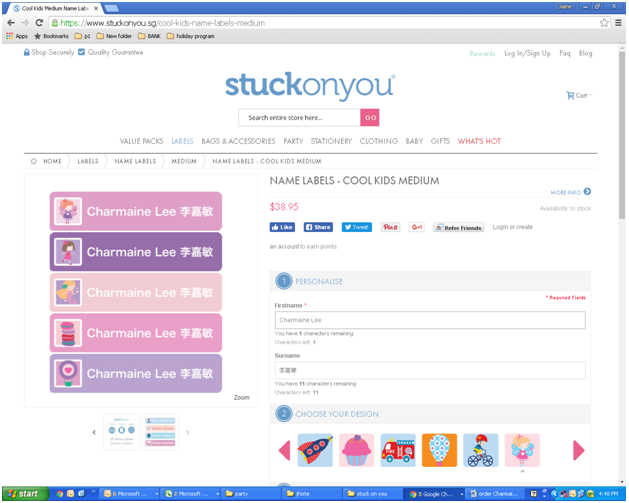629x503 pixels.
Task: Open the shopping Cart icon
Action: pyautogui.click(x=570, y=95)
